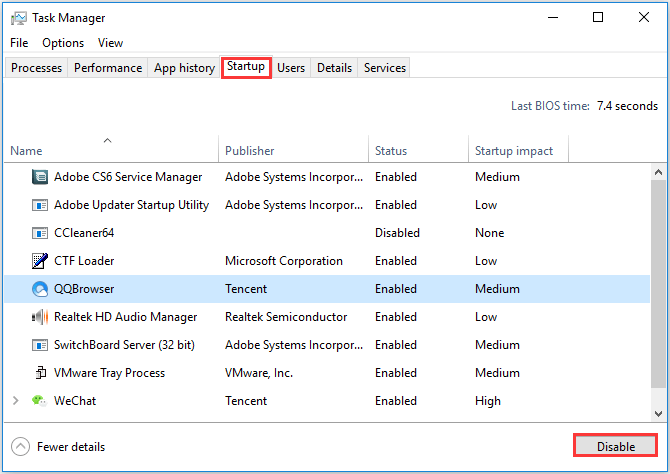Select the WeChat entry name
This screenshot has height=474, width=670.
click(75, 400)
